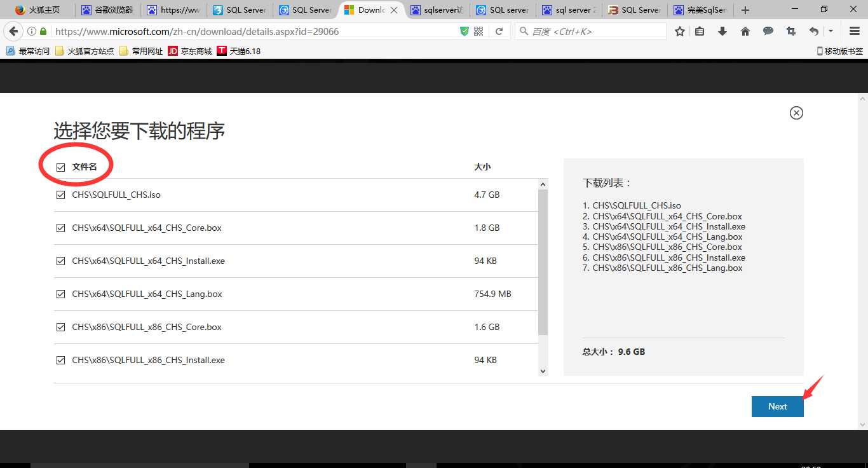The width and height of the screenshot is (868, 468).
Task: Click the 总大小: 9.6 GB total text
Action: [x=614, y=352]
